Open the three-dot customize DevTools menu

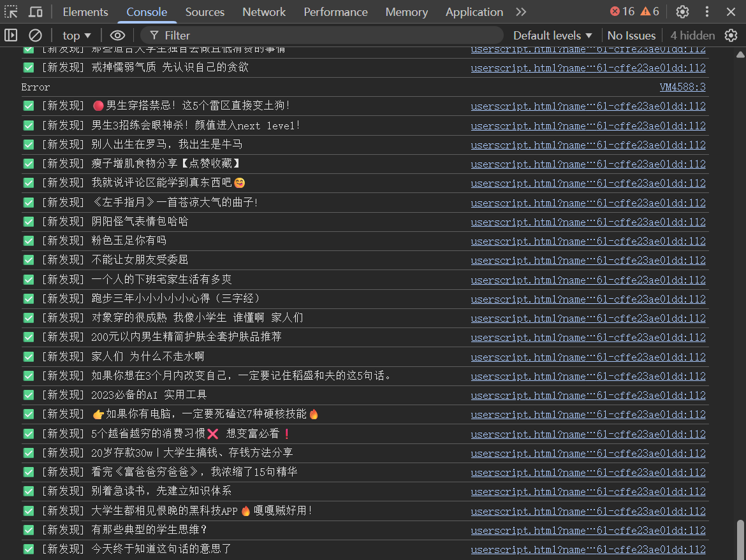[707, 11]
